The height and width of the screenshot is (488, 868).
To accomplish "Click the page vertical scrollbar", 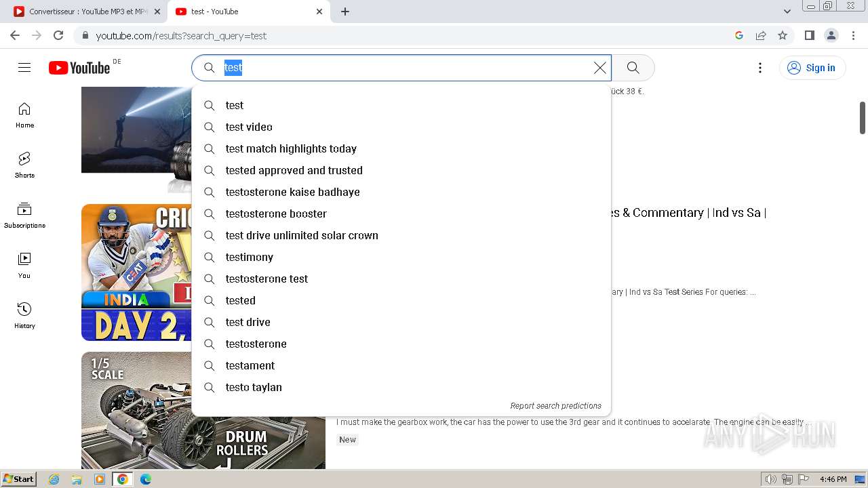I will click(863, 118).
